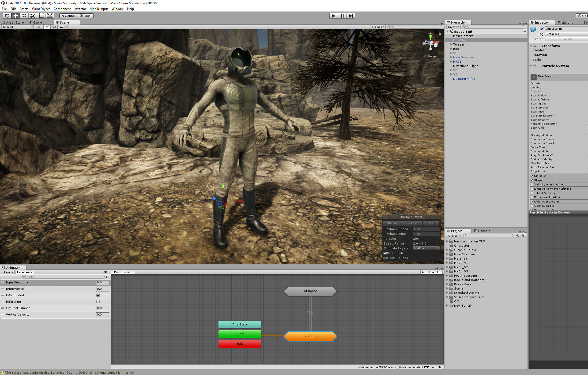Toggle scene lighting sun icon
588x375 pixels.
47,27
